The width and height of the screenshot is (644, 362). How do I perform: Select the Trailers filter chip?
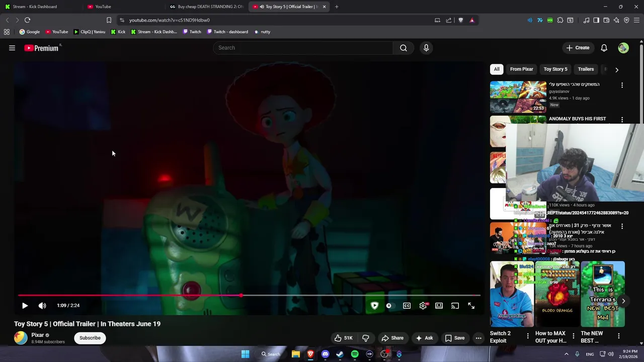tap(586, 69)
